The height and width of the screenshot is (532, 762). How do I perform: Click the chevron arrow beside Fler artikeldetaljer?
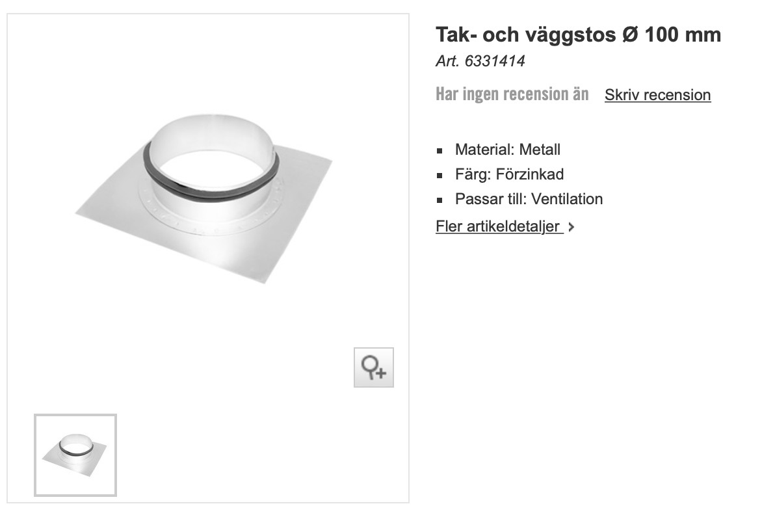(571, 227)
